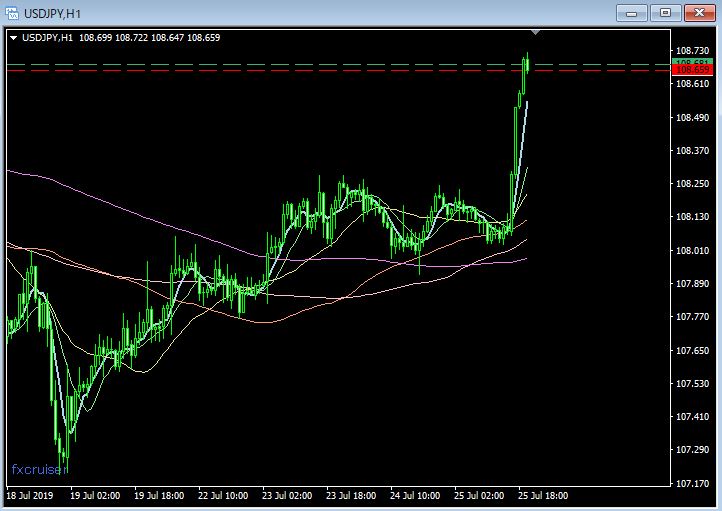
Task: Click the 22 Jul 10:00 time label
Action: tap(223, 496)
